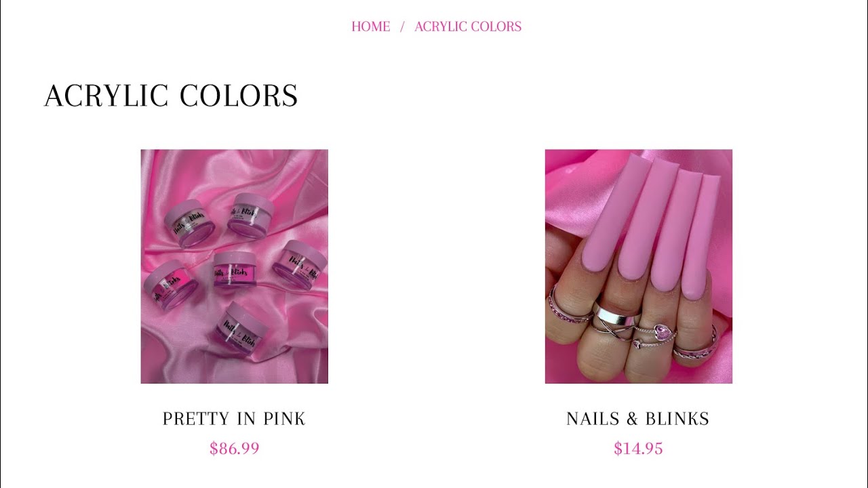The height and width of the screenshot is (488, 868).
Task: Open the Pretty in Pink product image
Action: click(234, 266)
